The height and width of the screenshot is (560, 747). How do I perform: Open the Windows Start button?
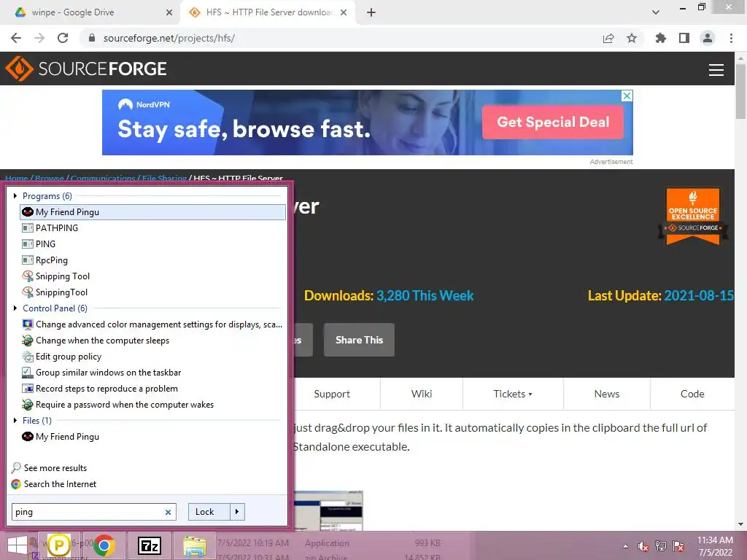coord(18,545)
